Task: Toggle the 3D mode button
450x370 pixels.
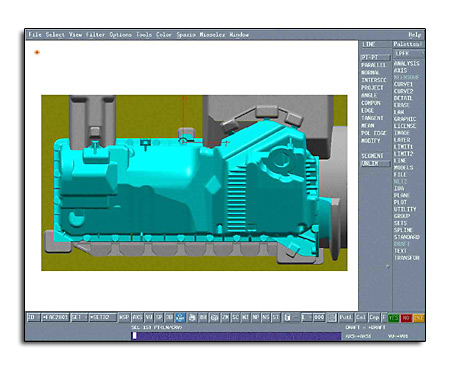Action: pyautogui.click(x=169, y=318)
